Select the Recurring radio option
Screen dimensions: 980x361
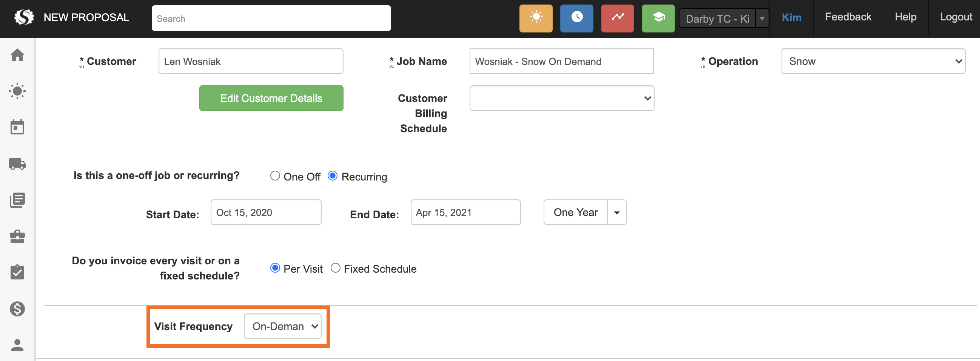click(332, 176)
